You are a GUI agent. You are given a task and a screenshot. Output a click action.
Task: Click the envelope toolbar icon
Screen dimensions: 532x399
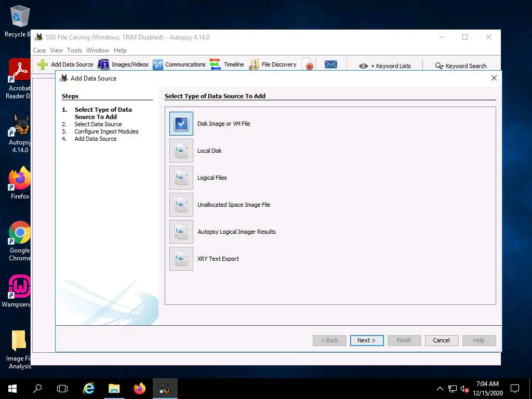coord(331,64)
